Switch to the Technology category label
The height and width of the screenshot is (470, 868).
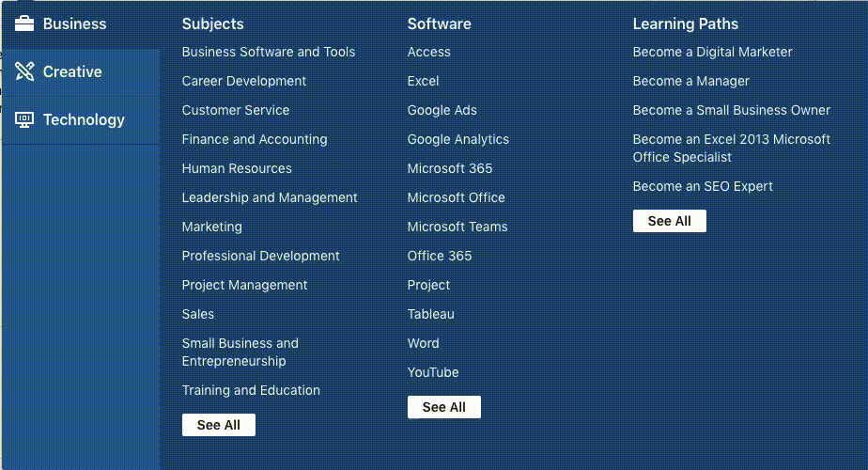click(85, 119)
